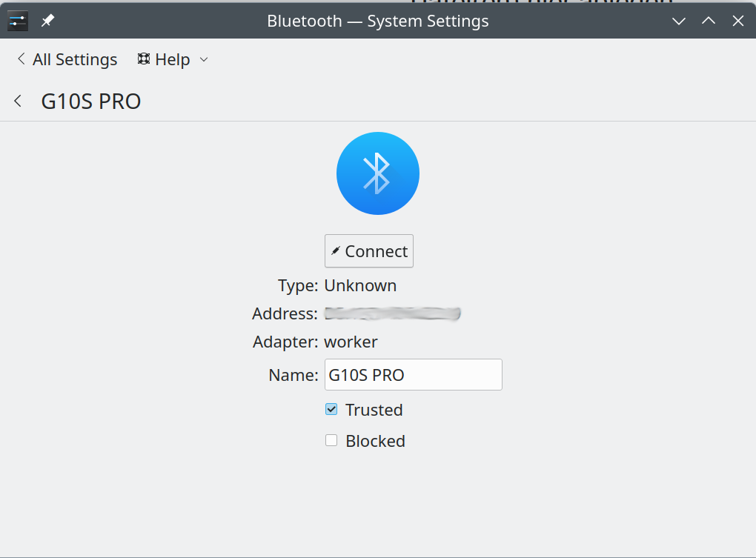This screenshot has width=756, height=558.
Task: Expand the Help dropdown arrow
Action: coord(204,59)
